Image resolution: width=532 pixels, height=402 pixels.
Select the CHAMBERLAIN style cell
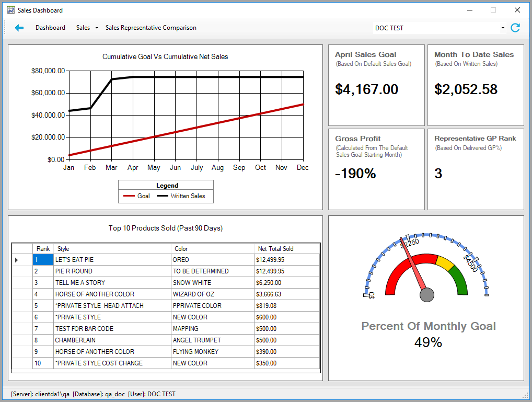[x=112, y=340]
